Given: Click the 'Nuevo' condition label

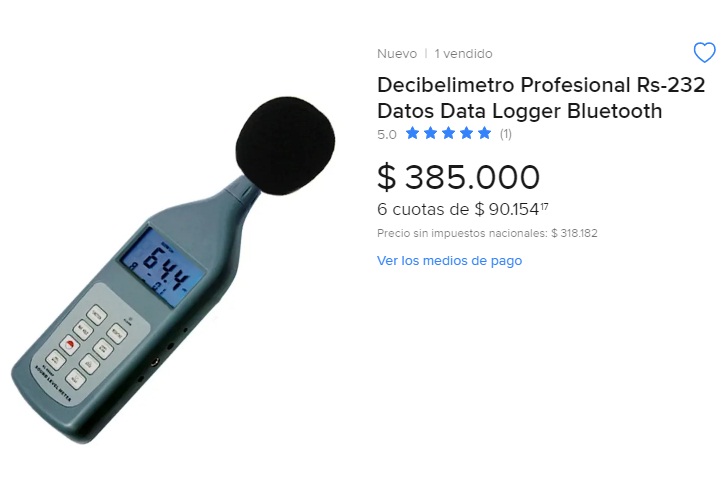Looking at the screenshot, I should pyautogui.click(x=397, y=54).
